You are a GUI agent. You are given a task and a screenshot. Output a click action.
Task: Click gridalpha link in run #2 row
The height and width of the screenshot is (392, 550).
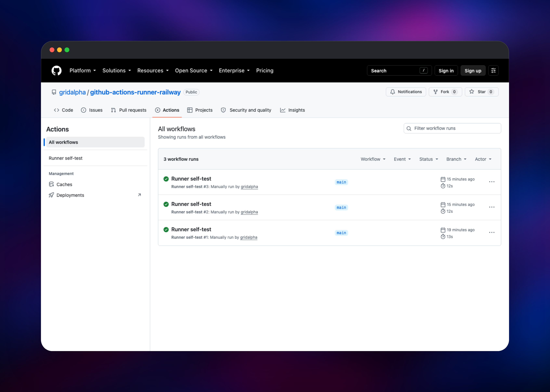(249, 212)
